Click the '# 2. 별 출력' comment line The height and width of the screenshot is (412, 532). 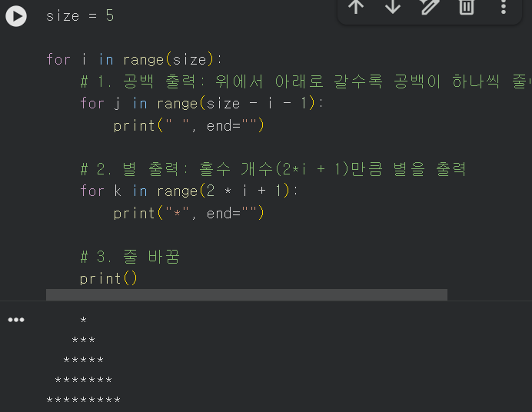pyautogui.click(x=273, y=169)
